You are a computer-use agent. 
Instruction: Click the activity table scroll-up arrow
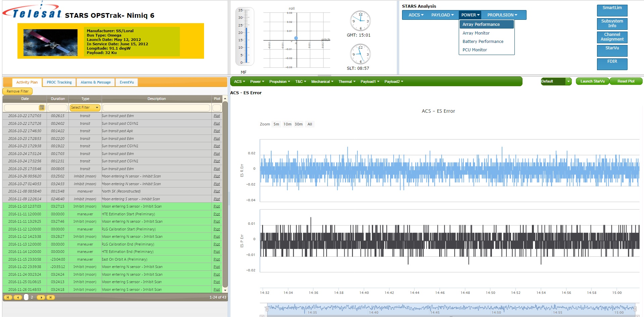coord(225,99)
